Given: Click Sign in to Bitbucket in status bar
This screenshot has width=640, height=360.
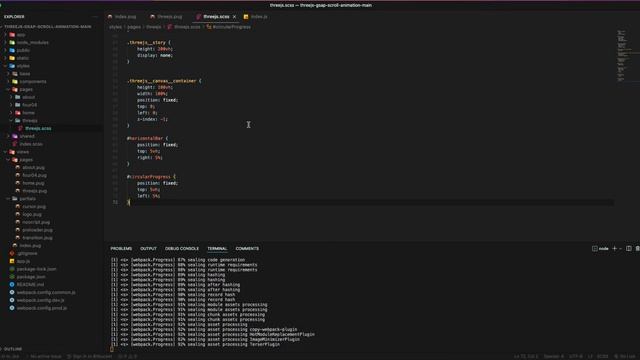Looking at the screenshot, I should [x=90, y=356].
